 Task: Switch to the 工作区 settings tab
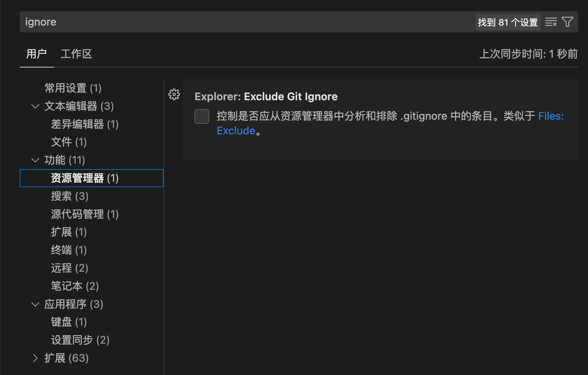pos(76,54)
